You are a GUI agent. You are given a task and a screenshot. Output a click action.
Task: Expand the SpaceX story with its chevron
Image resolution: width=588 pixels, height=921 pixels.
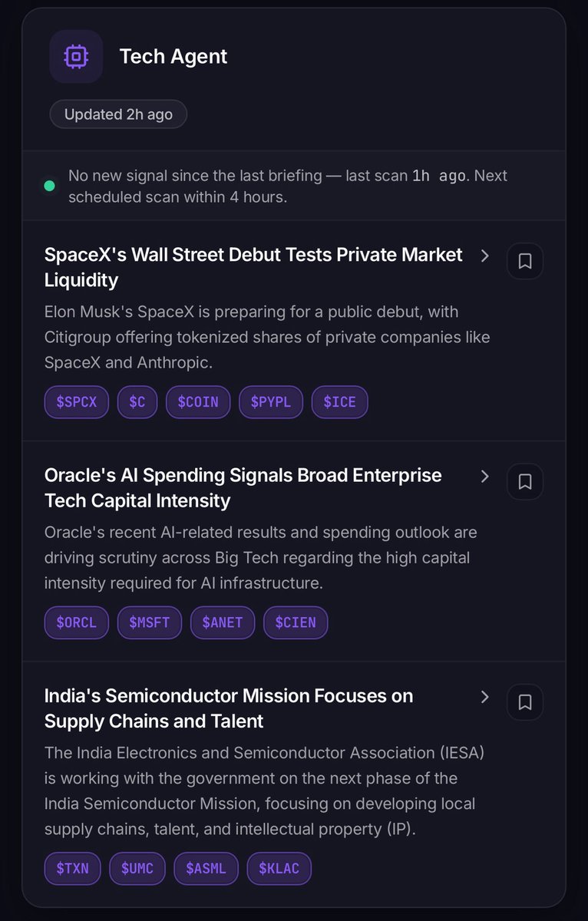484,256
